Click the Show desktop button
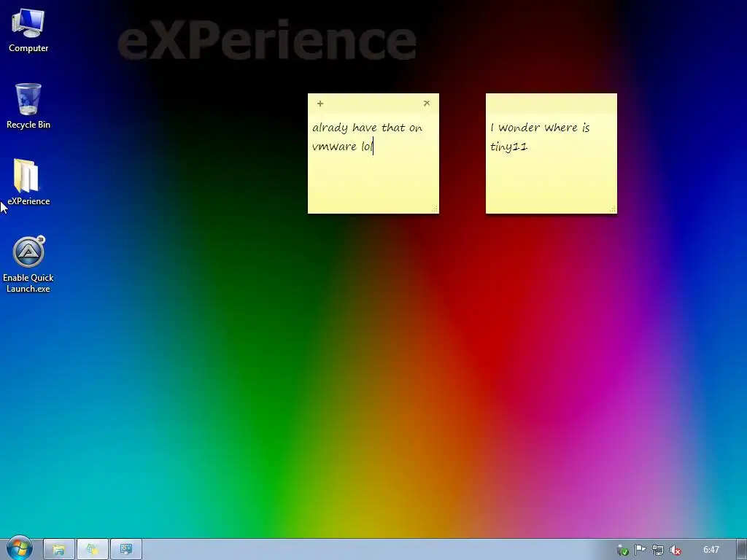The image size is (747, 560). coord(742,550)
